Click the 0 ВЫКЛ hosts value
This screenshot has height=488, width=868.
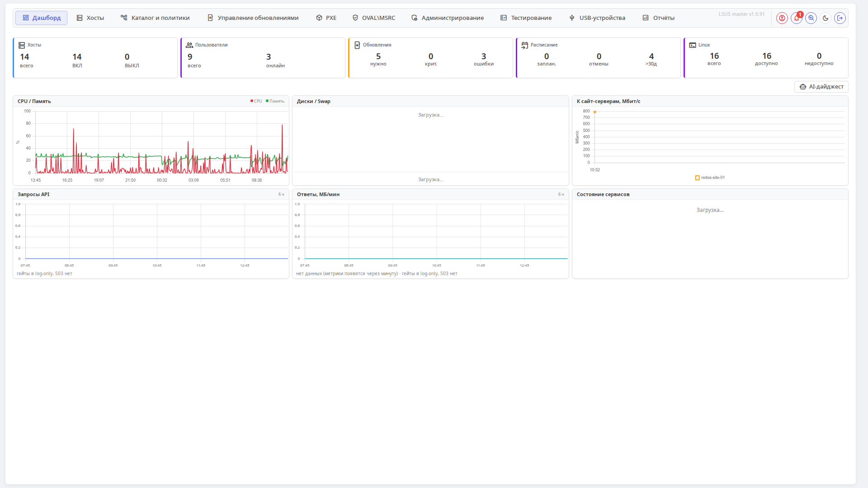point(132,61)
